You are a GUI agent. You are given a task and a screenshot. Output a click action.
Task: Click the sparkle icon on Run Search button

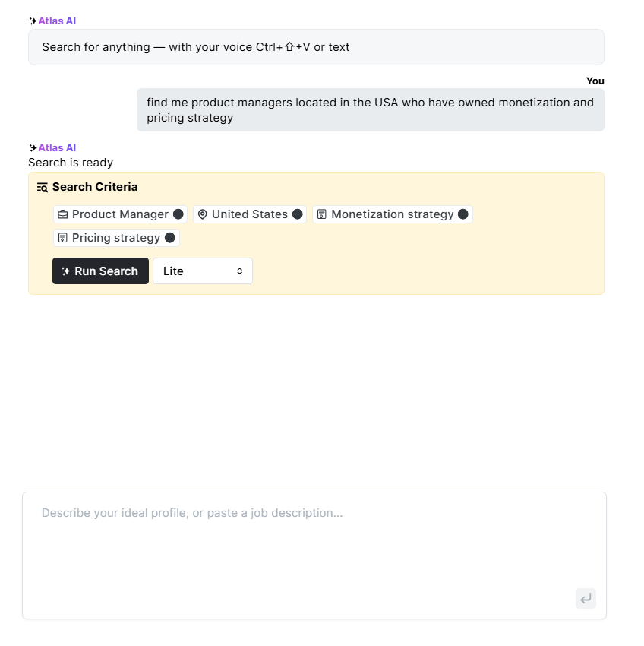pyautogui.click(x=64, y=271)
